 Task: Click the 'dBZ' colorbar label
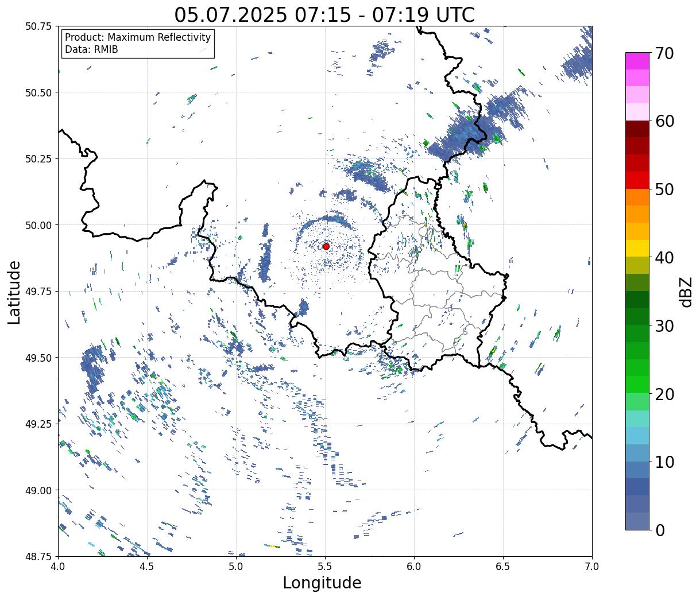point(686,291)
